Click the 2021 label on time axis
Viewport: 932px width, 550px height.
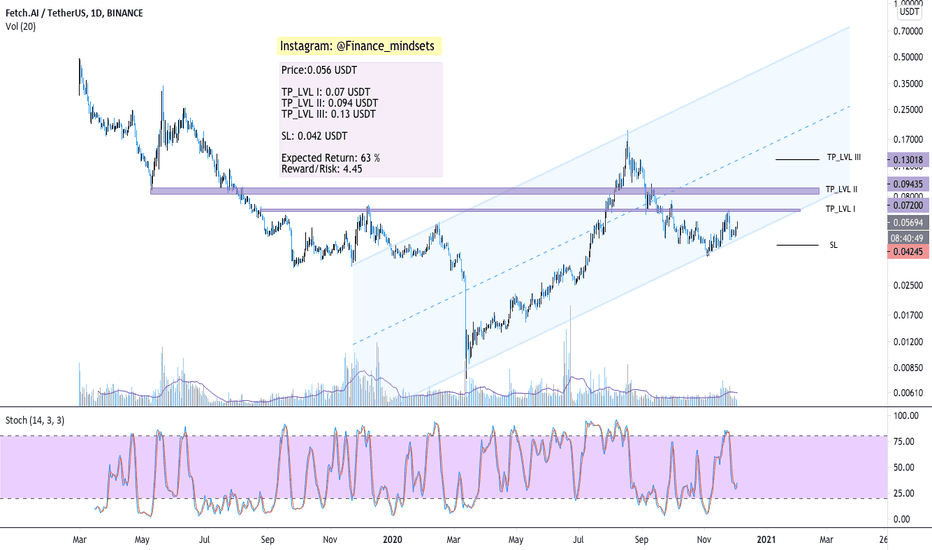766,539
